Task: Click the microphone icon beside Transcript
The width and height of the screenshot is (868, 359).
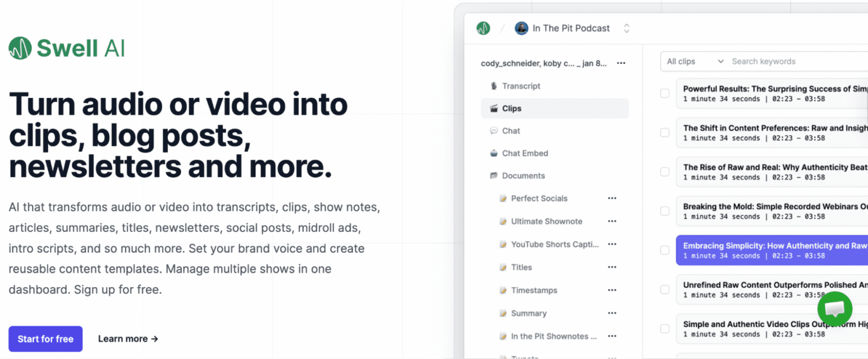Action: [494, 86]
